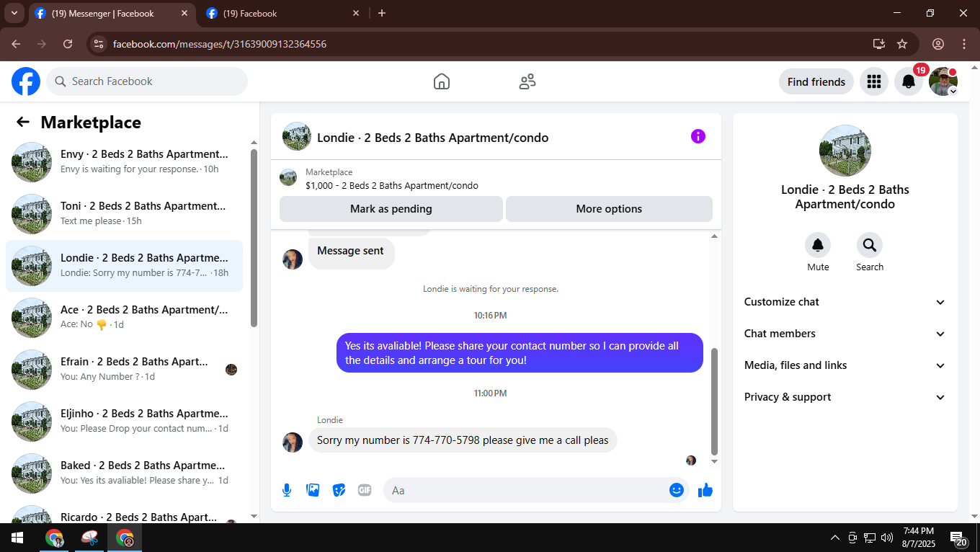Screen dimensions: 980x552
Task: Open Ace conversation in list
Action: (125, 318)
